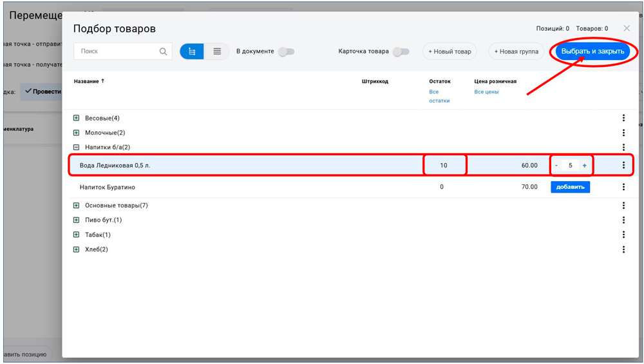
Task: Open three-dot menu for Хлеб group
Action: pos(623,249)
